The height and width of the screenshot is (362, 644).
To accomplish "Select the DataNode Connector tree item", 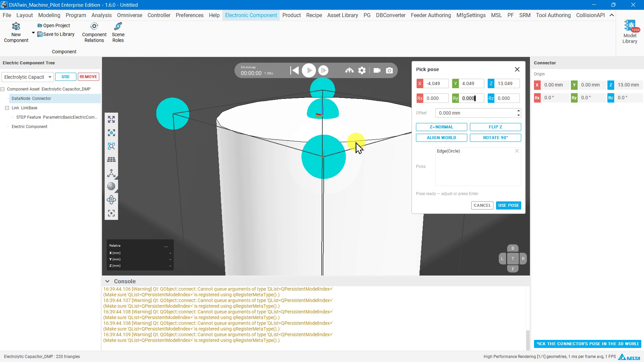I will coord(31,99).
